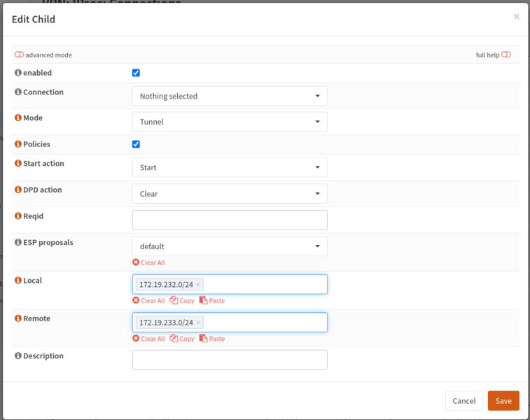Image resolution: width=530 pixels, height=420 pixels.
Task: Save the child settings
Action: (503, 401)
